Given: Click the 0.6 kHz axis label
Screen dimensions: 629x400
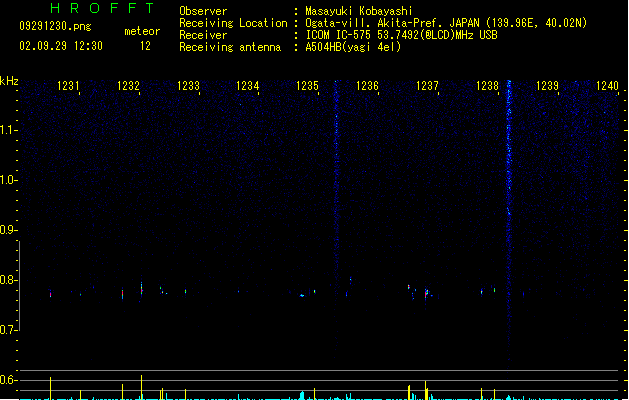Looking at the screenshot, I should coord(8,380).
